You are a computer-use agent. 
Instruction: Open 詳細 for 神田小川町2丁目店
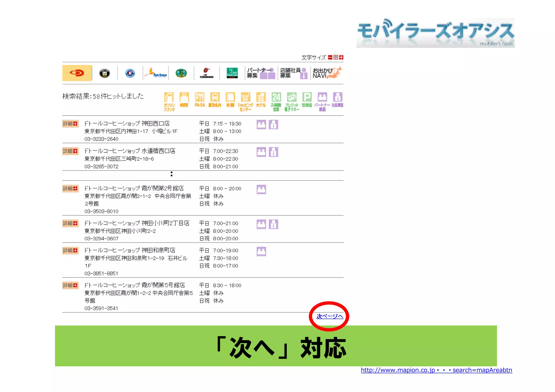pos(70,223)
